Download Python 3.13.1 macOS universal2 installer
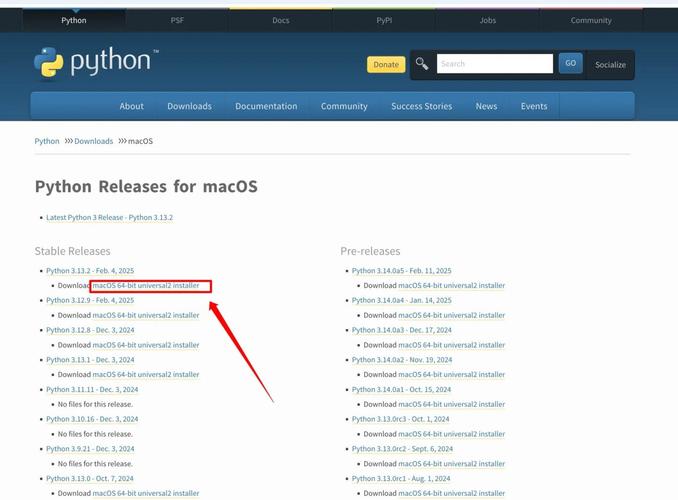Screen dimensions: 678x500 [x=146, y=375]
